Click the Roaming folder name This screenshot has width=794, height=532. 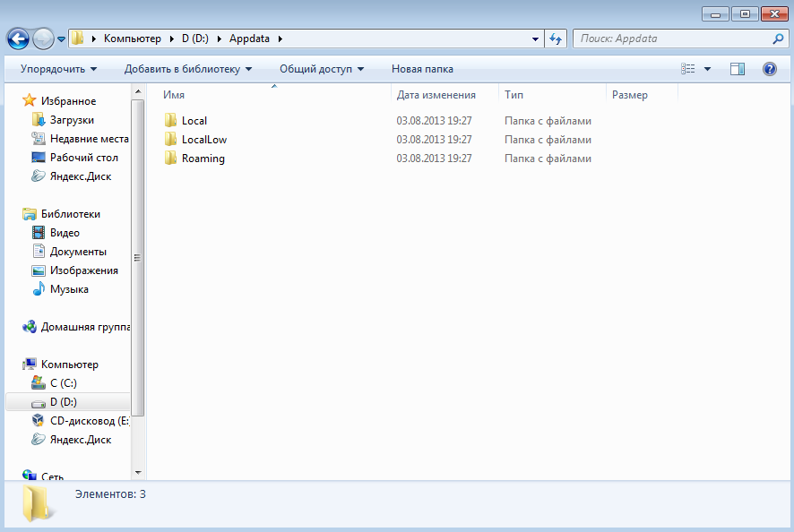coord(203,159)
